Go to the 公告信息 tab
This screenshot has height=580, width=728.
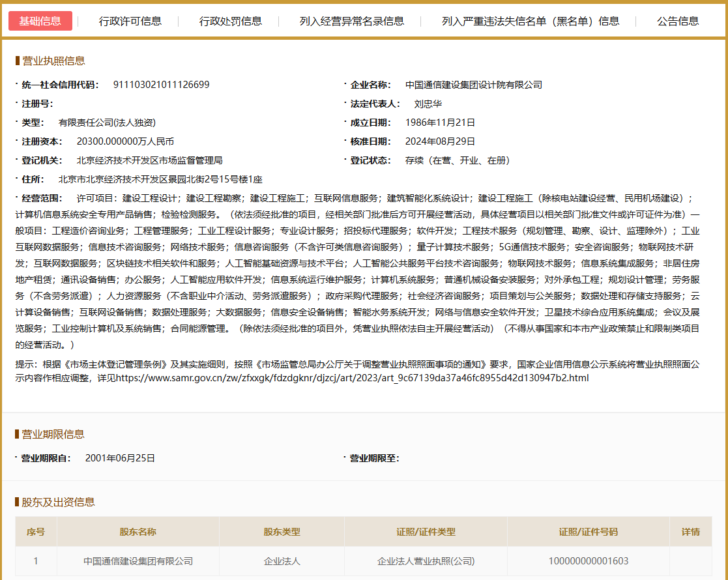(x=678, y=21)
